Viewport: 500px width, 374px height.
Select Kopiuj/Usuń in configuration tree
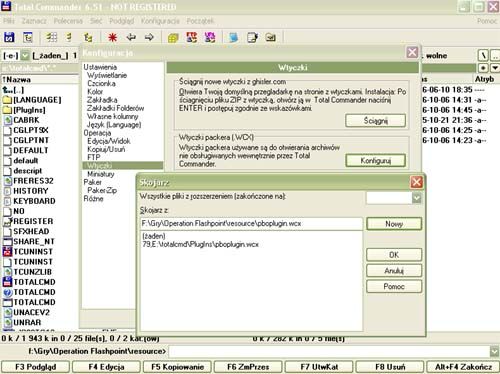coord(106,149)
